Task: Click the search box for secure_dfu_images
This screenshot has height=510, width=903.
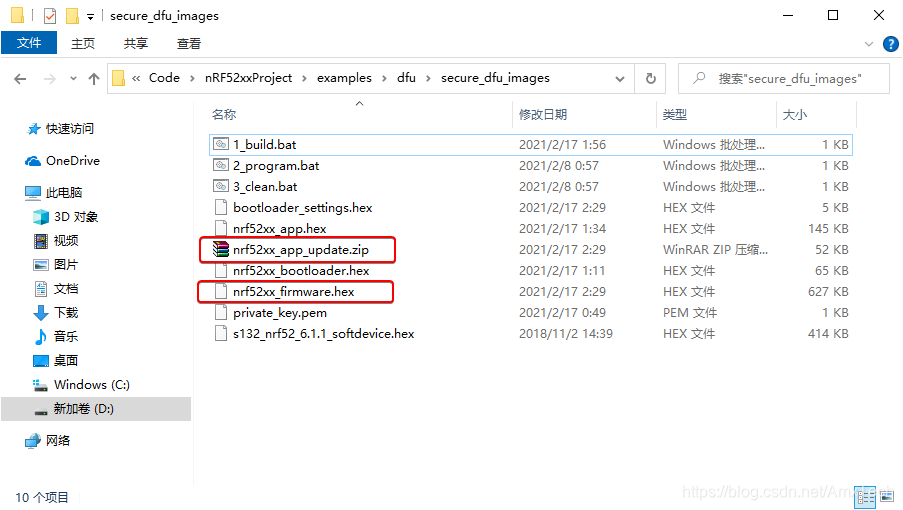Action: pyautogui.click(x=784, y=78)
